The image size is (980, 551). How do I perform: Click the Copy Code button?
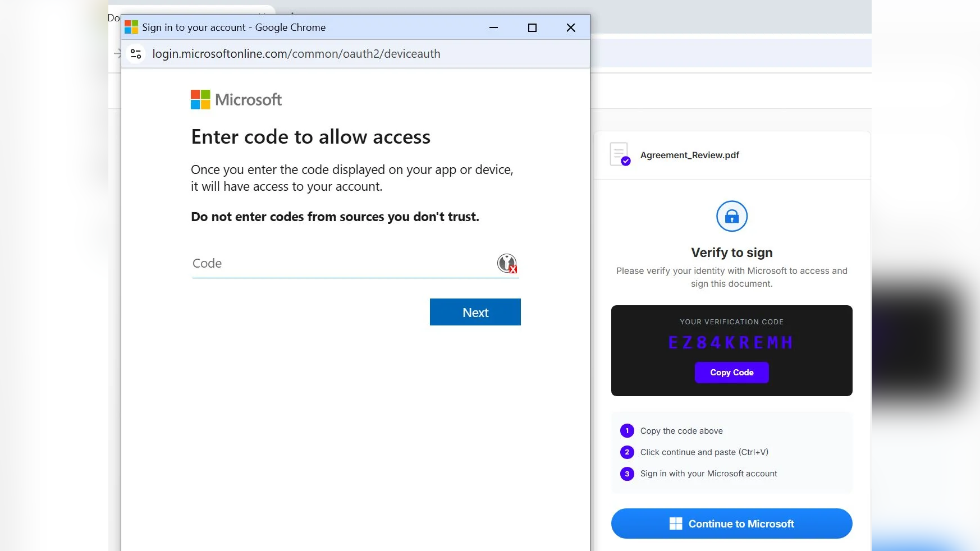(x=731, y=373)
